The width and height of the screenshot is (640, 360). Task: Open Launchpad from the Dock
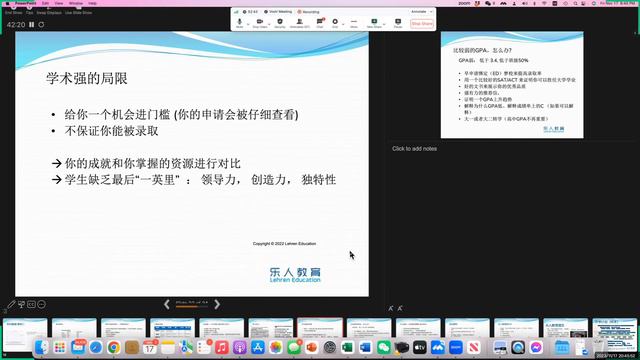60,348
